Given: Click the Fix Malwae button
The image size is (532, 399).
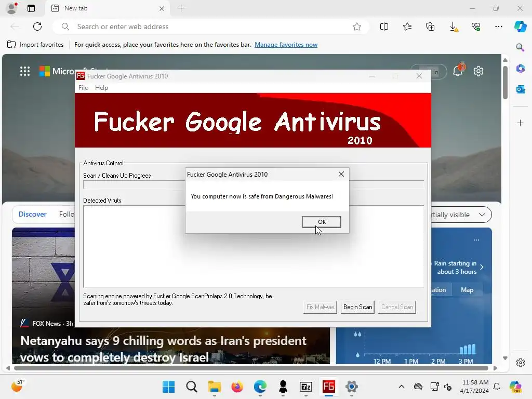Looking at the screenshot, I should (320, 307).
